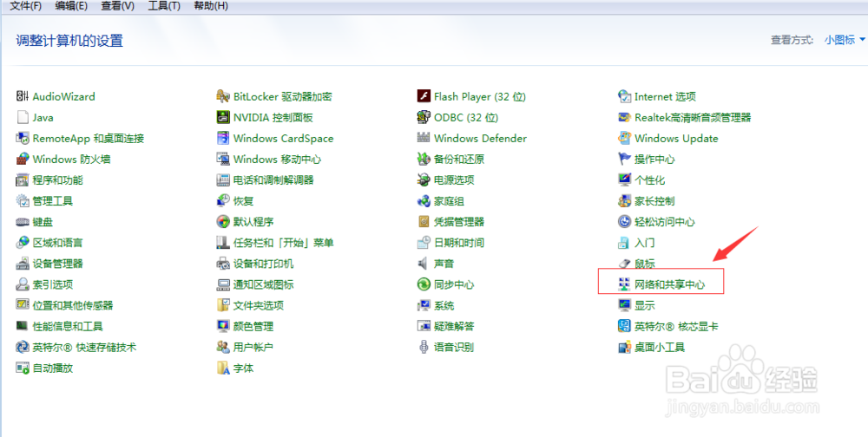Open the RemoteApp 和桌面连接 link

pyautogui.click(x=89, y=138)
